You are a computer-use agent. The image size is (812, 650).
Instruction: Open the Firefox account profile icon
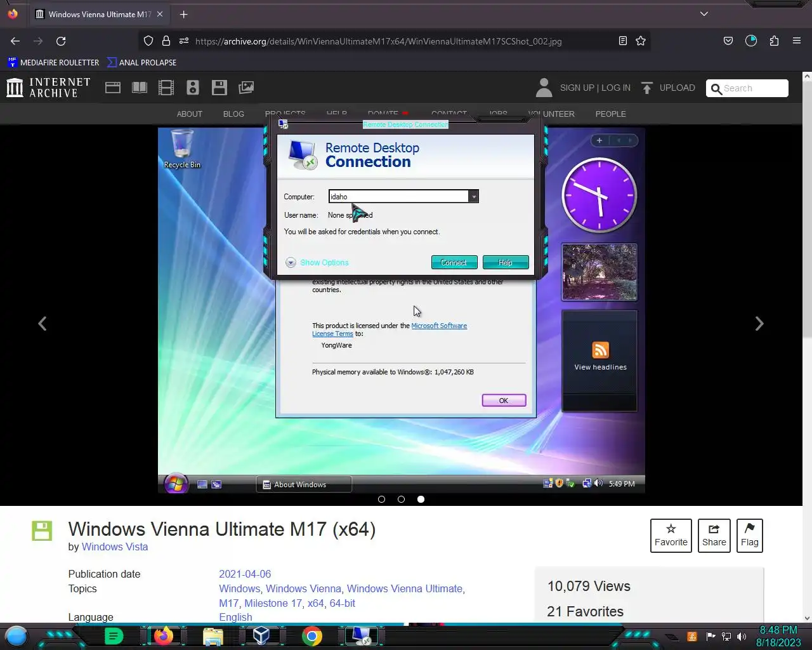[x=751, y=41]
